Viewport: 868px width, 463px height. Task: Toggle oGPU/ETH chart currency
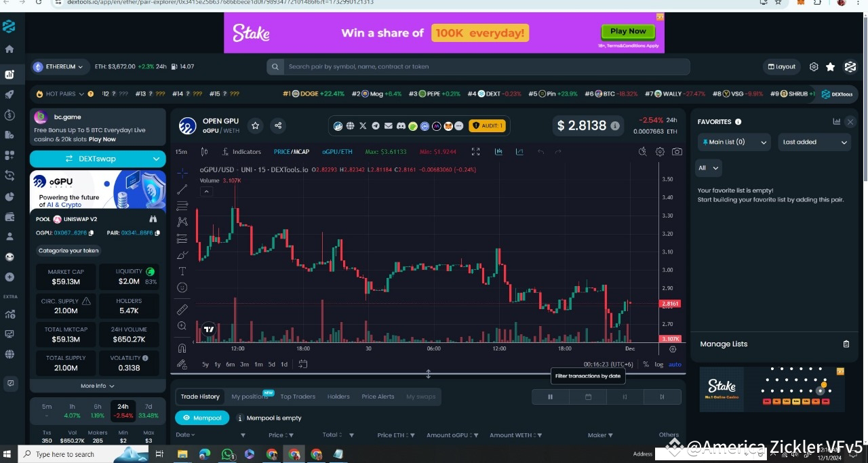[337, 152]
